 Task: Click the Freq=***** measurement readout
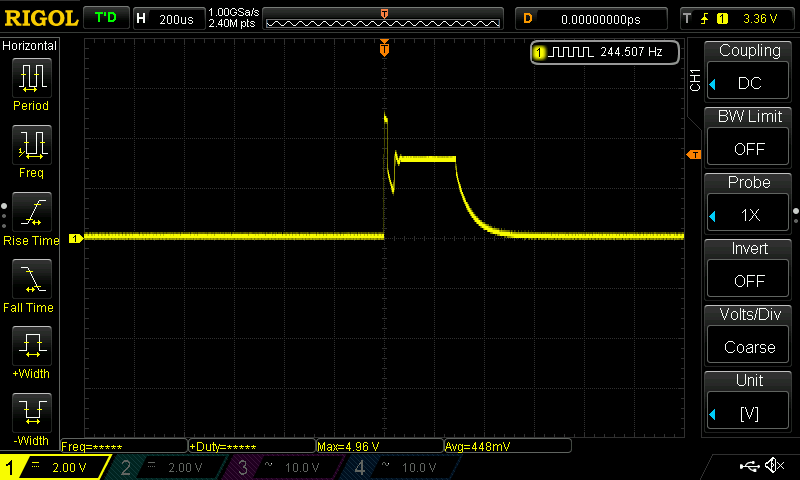[x=124, y=446]
